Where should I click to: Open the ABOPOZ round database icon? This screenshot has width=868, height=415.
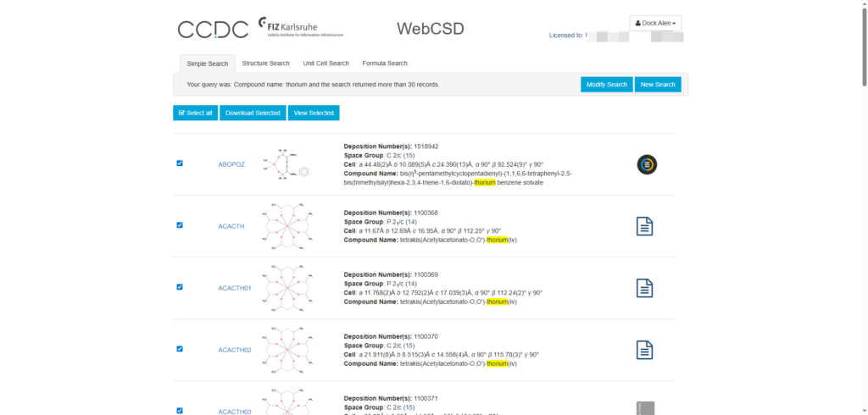[647, 164]
